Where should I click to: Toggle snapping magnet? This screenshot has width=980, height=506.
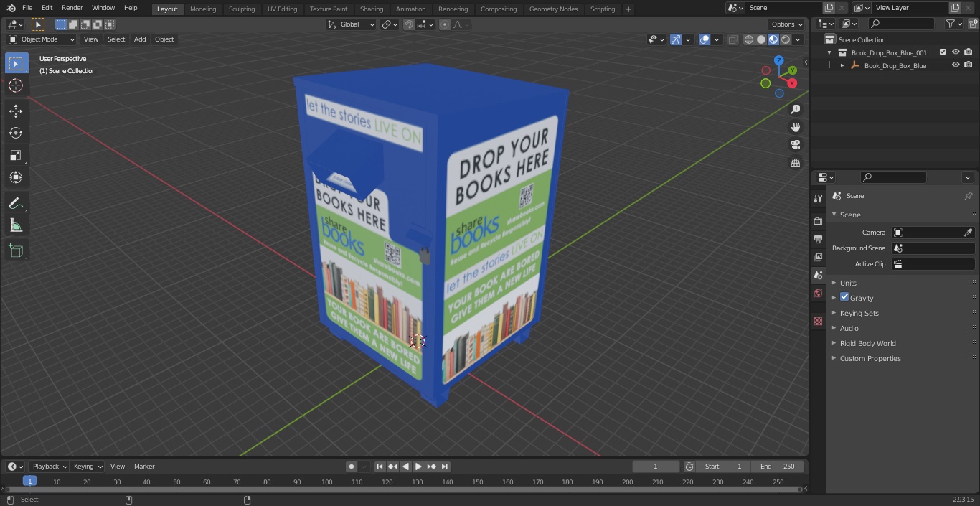[409, 24]
